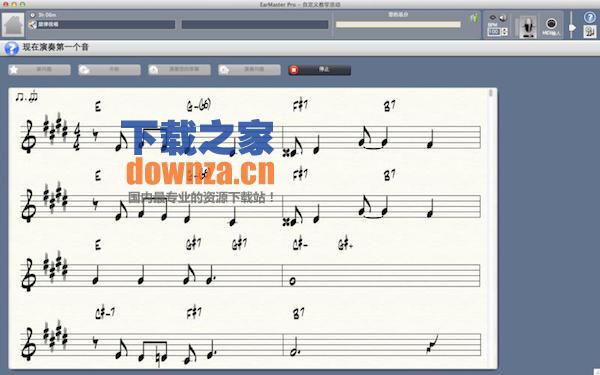Open the statistics icon beside the score bar
600x375 pixels.
[474, 18]
